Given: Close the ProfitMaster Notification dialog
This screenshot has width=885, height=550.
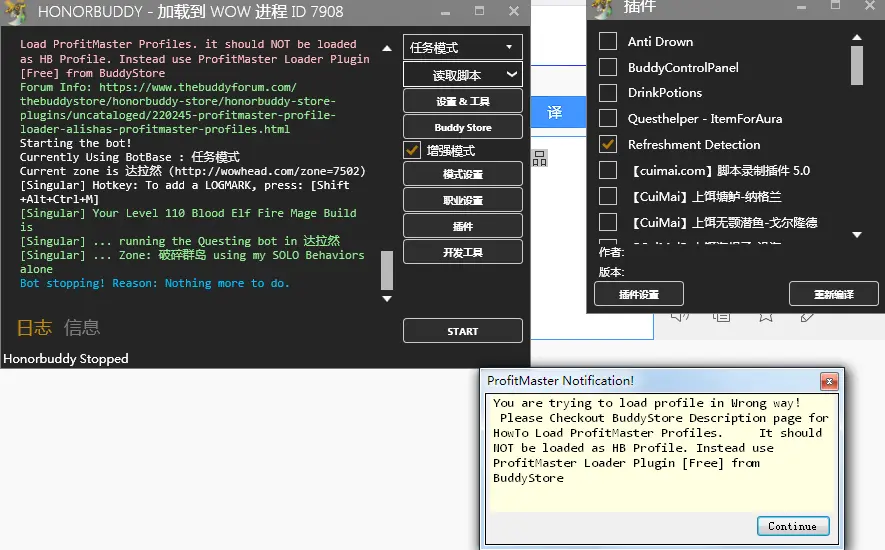Looking at the screenshot, I should coord(829,382).
